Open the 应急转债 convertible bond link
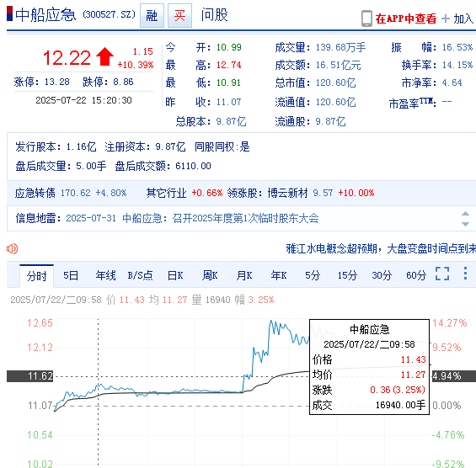Screen dimensions: 476x468 pyautogui.click(x=35, y=193)
